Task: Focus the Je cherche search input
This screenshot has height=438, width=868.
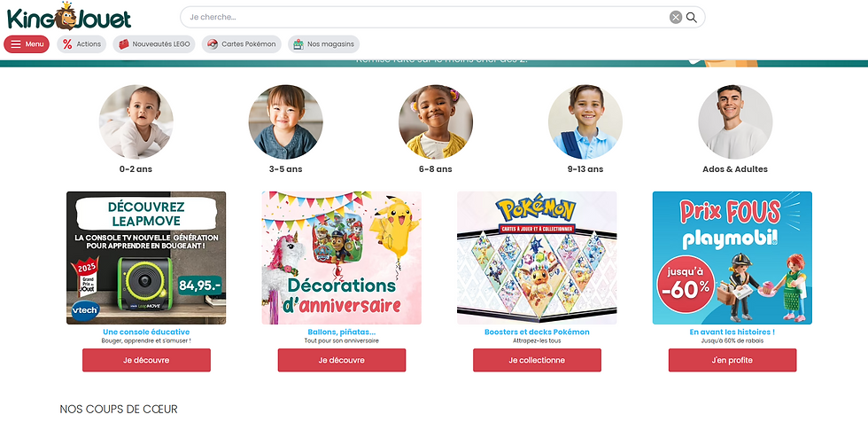Action: 426,17
